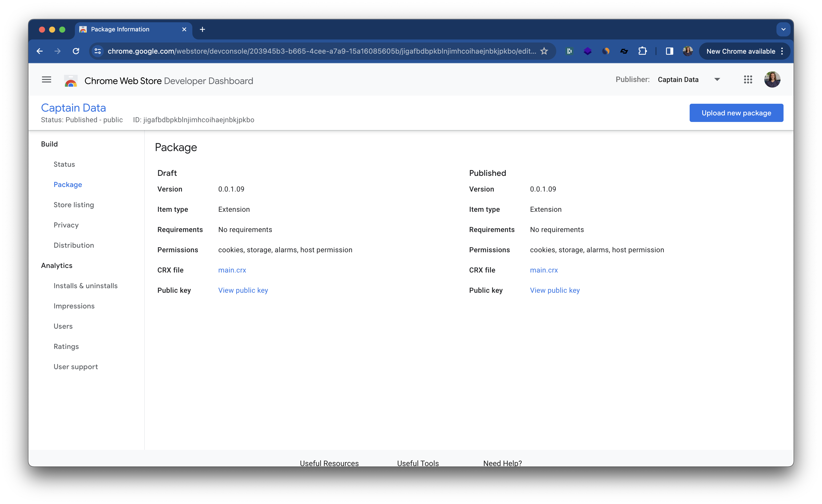Go back to the previous page
Image resolution: width=822 pixels, height=504 pixels.
pos(40,51)
